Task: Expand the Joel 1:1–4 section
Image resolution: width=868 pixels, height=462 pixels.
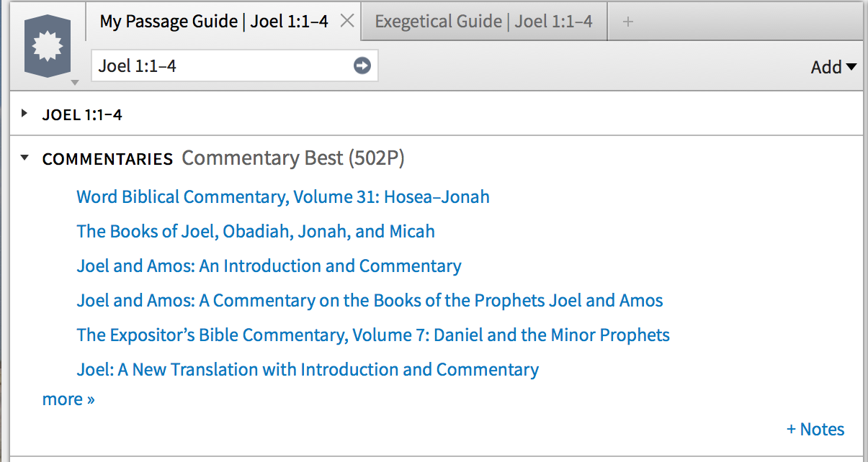Action: (x=24, y=113)
